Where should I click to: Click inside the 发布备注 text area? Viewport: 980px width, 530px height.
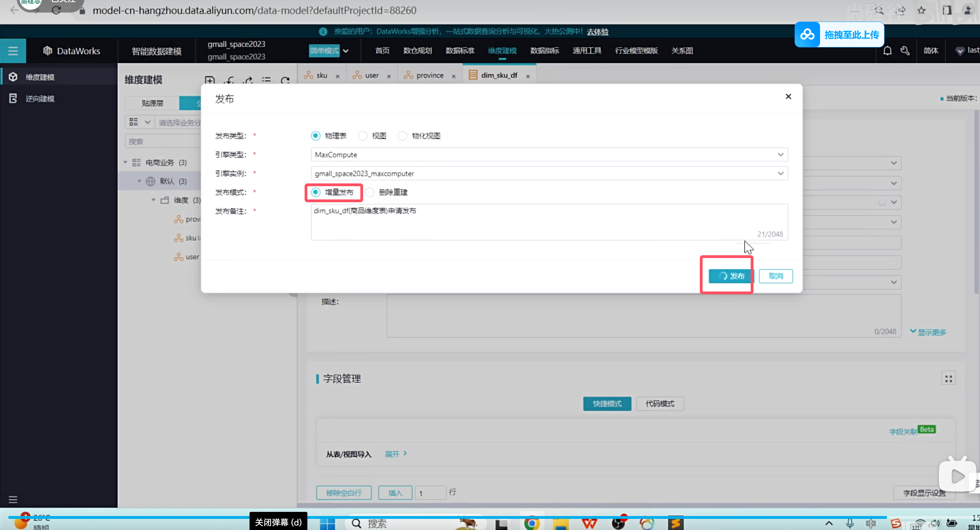[x=549, y=222]
